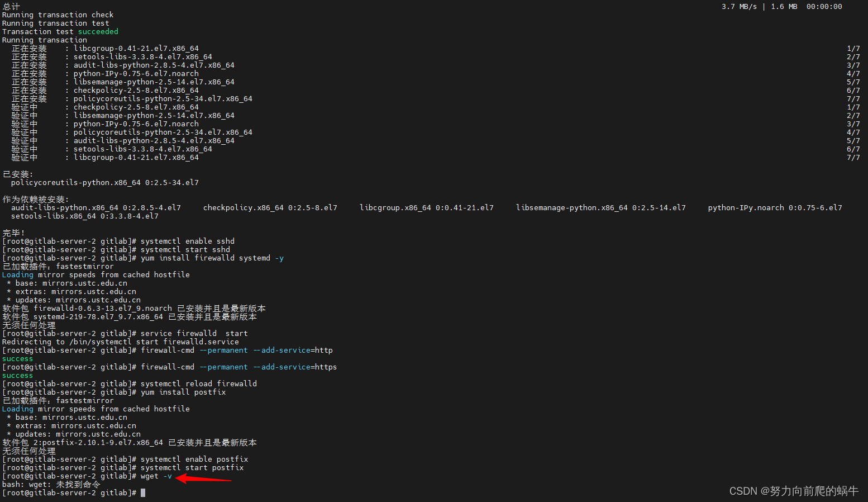
Task: Click the 'systemctl enable sshd' command
Action: (x=188, y=241)
